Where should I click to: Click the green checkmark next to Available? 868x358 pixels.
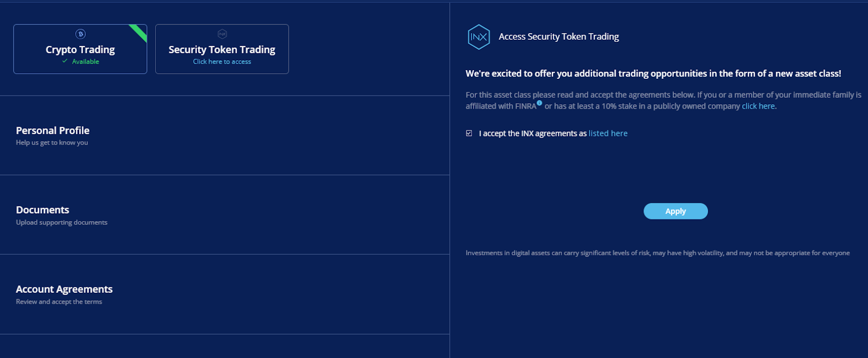click(65, 61)
